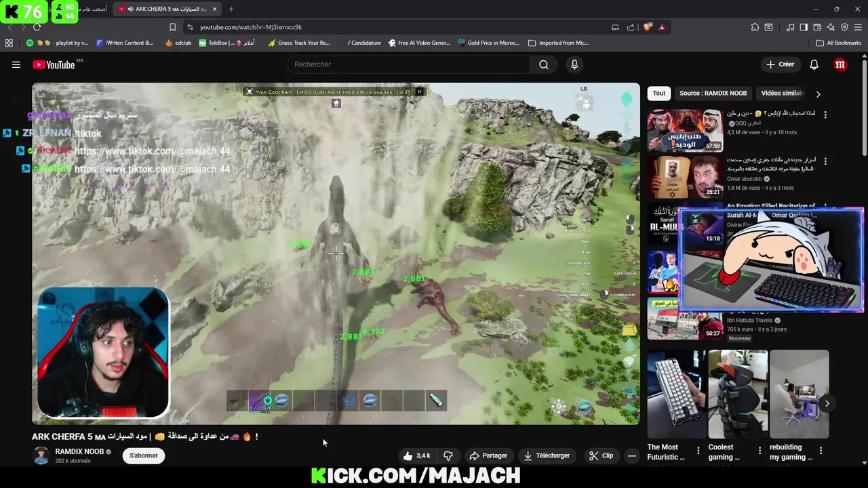Open the 'Grass: Track Your Re...' bookmark
Viewport: 868px width, 488px height.
tap(298, 43)
